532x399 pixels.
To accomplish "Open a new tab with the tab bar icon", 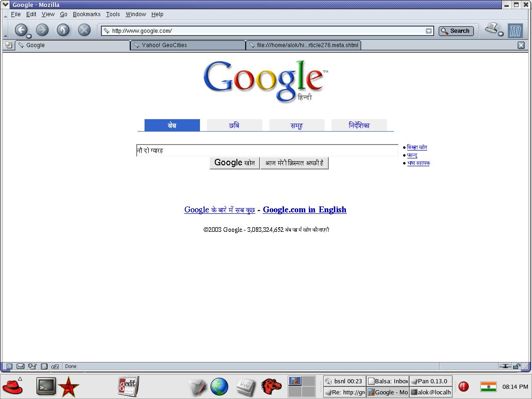I will point(8,45).
